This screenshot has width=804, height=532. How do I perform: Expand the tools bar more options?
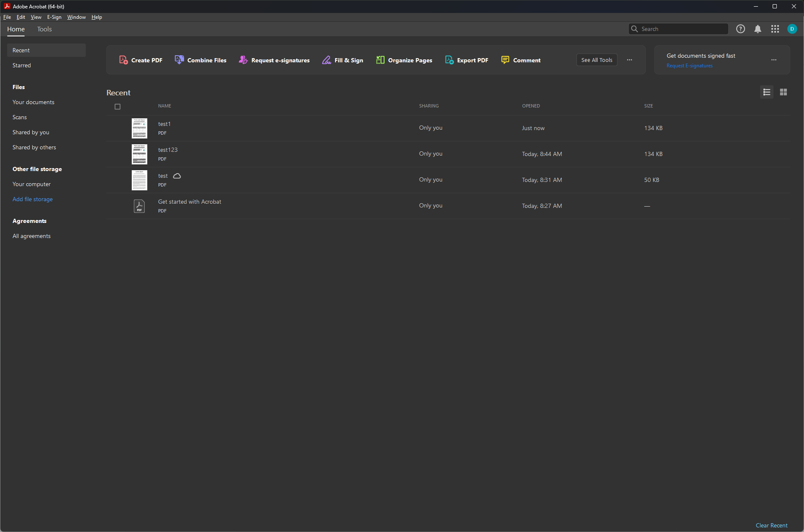630,60
